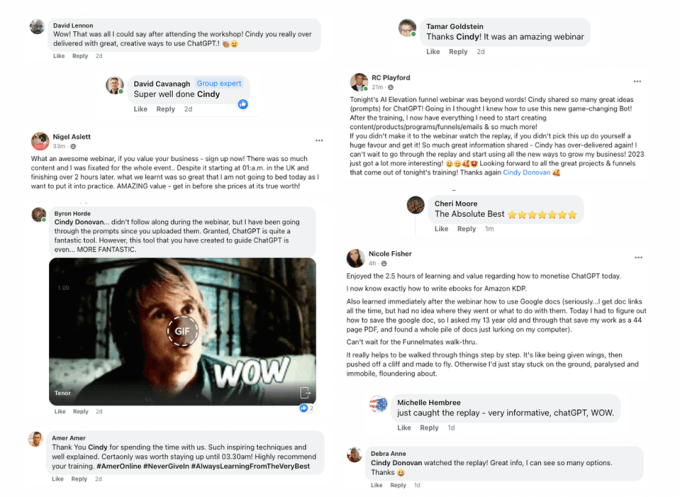Open the three-dot menu on RC Playford's post

[637, 82]
